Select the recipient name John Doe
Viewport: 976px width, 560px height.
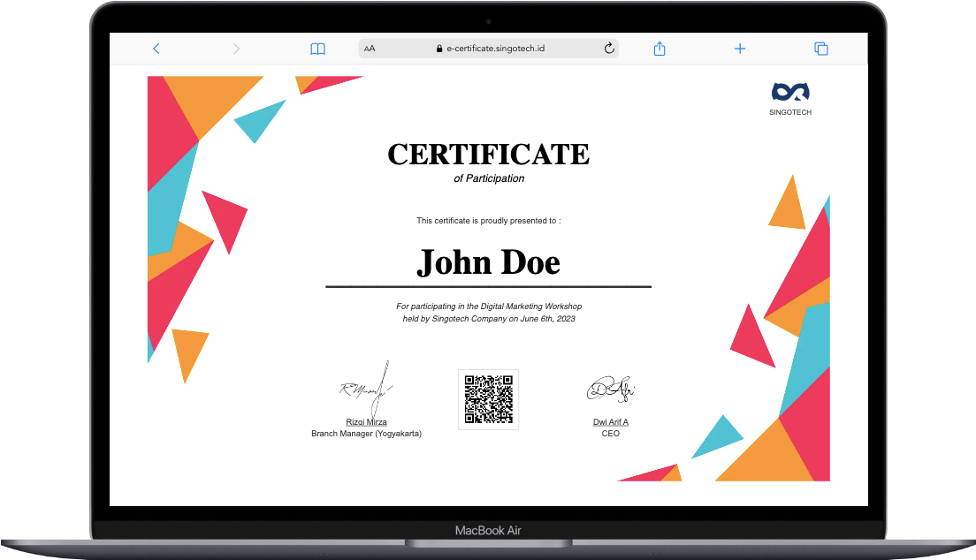[488, 262]
